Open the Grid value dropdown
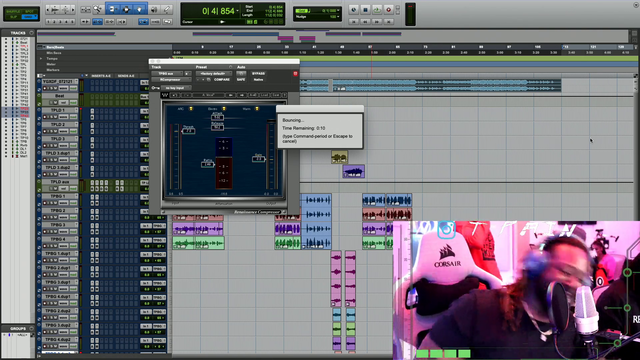Image resolution: width=640 pixels, height=360 pixels. [338, 11]
